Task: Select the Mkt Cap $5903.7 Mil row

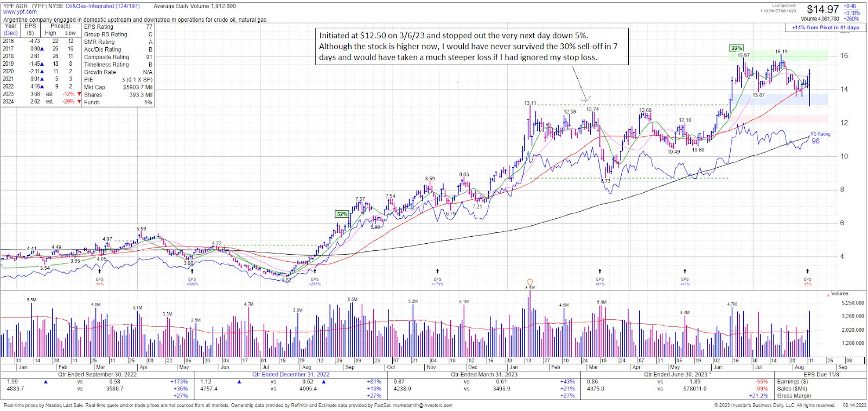Action: (118, 87)
